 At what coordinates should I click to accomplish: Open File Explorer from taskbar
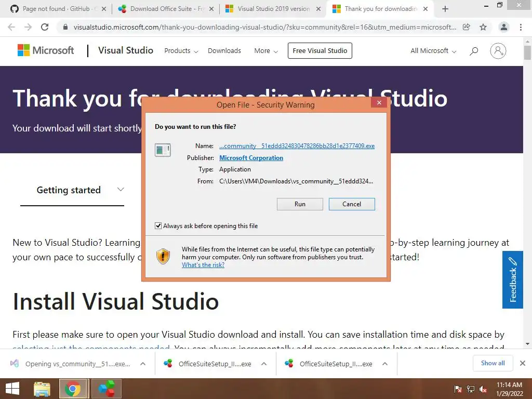42,389
